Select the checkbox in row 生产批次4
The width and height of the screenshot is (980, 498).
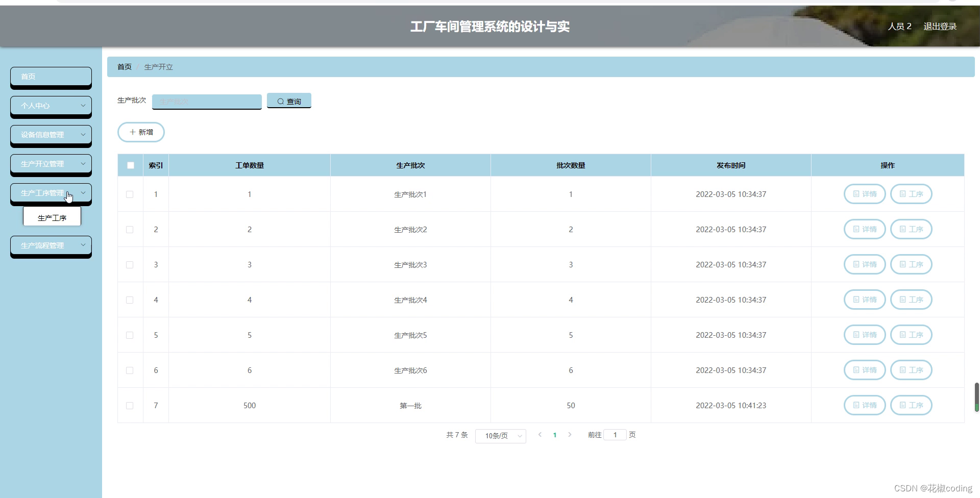point(130,300)
